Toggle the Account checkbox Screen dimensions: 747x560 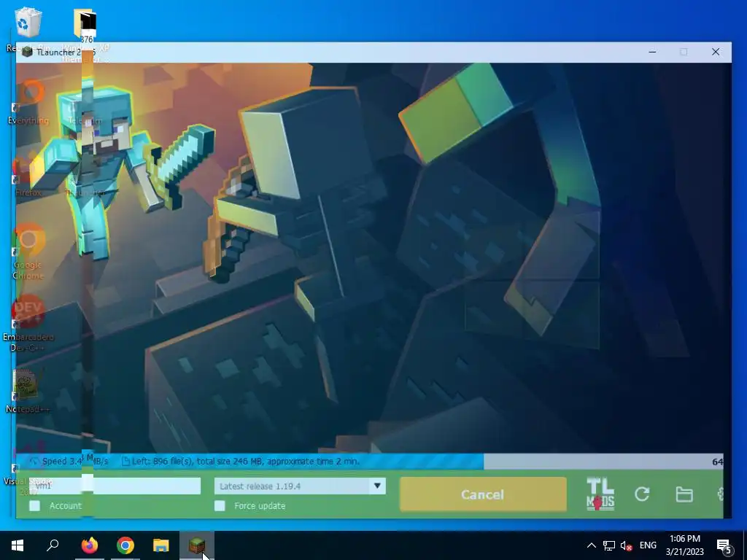tap(35, 506)
